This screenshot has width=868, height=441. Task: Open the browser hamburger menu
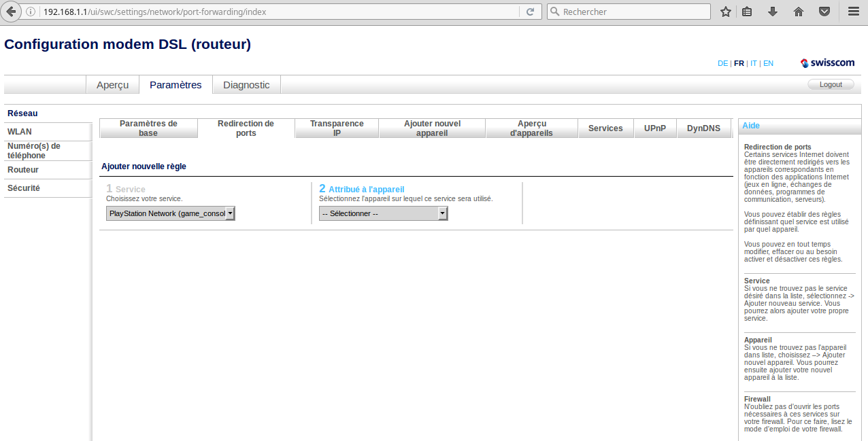point(852,11)
